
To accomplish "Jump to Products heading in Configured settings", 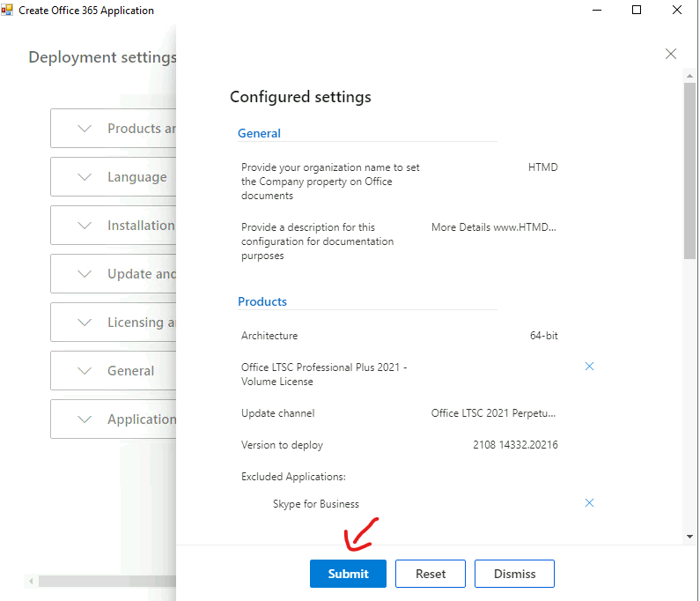I will 262,301.
